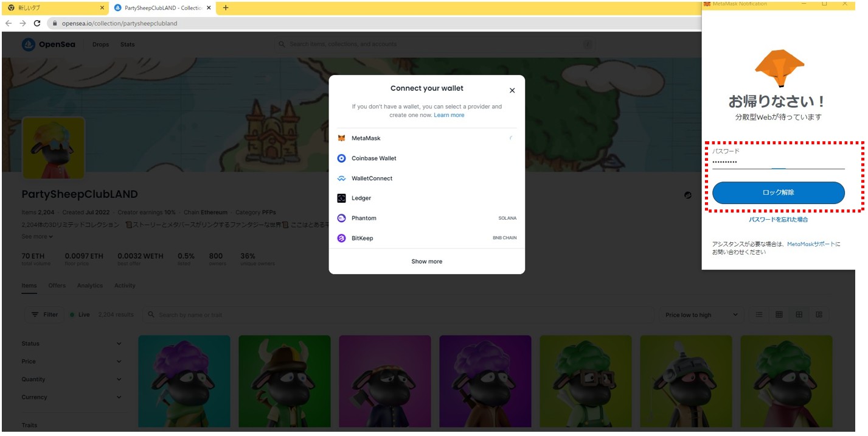Open the Items tab
Image resolution: width=868 pixels, height=436 pixels.
(29, 286)
